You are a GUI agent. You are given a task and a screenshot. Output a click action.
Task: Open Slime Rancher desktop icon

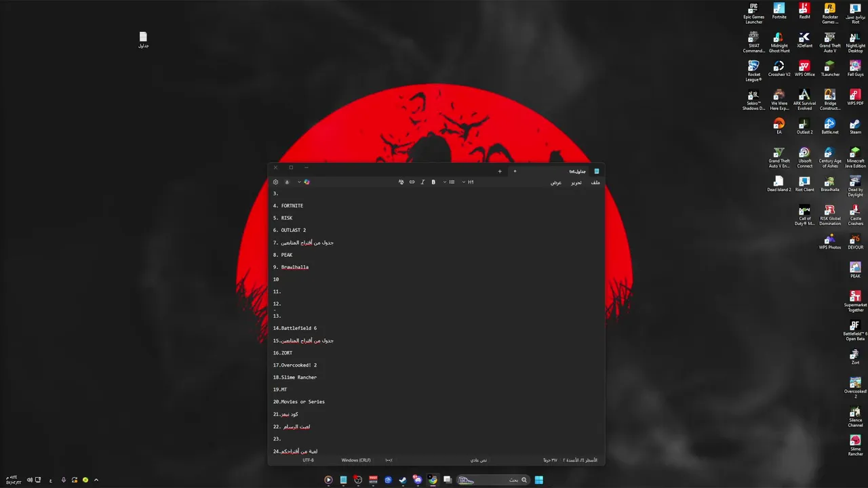[855, 445]
